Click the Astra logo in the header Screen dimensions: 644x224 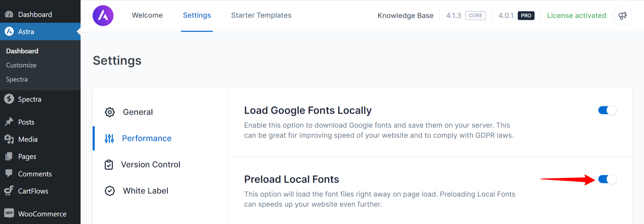103,15
